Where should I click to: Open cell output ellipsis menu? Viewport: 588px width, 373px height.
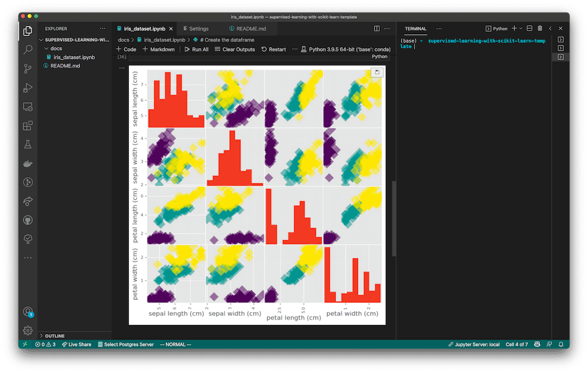tap(122, 68)
